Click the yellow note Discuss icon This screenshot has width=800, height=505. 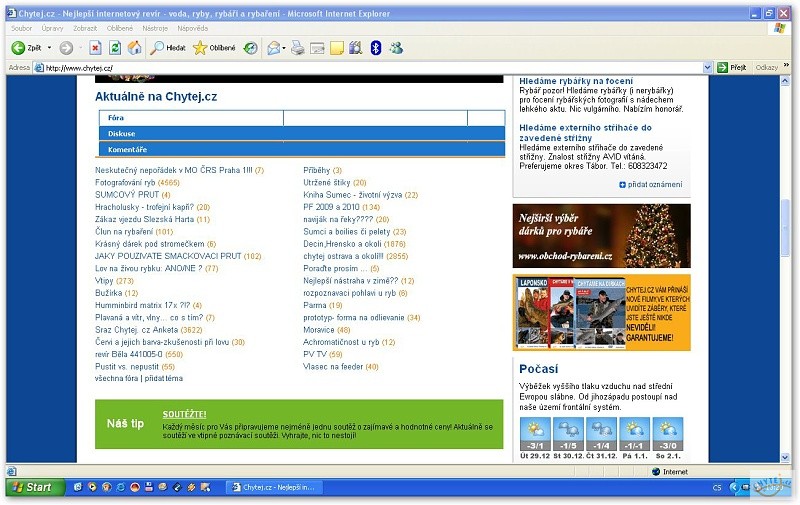(x=337, y=48)
